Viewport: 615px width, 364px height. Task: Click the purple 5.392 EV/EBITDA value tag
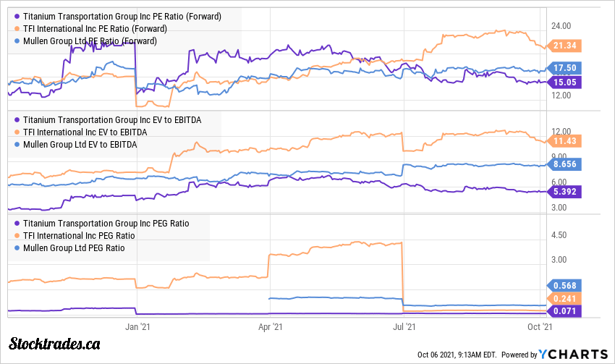pyautogui.click(x=568, y=192)
